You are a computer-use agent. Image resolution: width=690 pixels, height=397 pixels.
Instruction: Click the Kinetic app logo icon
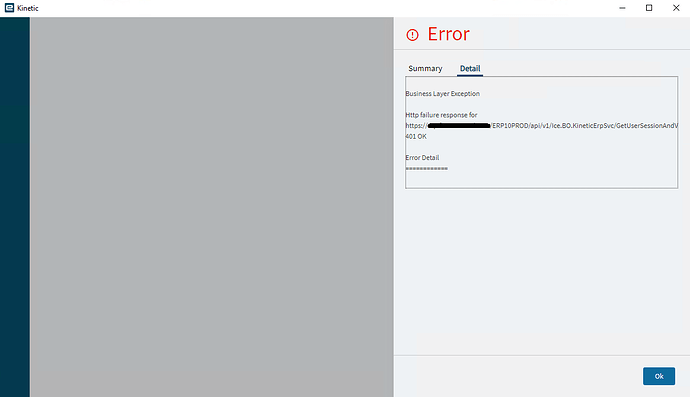point(9,7)
